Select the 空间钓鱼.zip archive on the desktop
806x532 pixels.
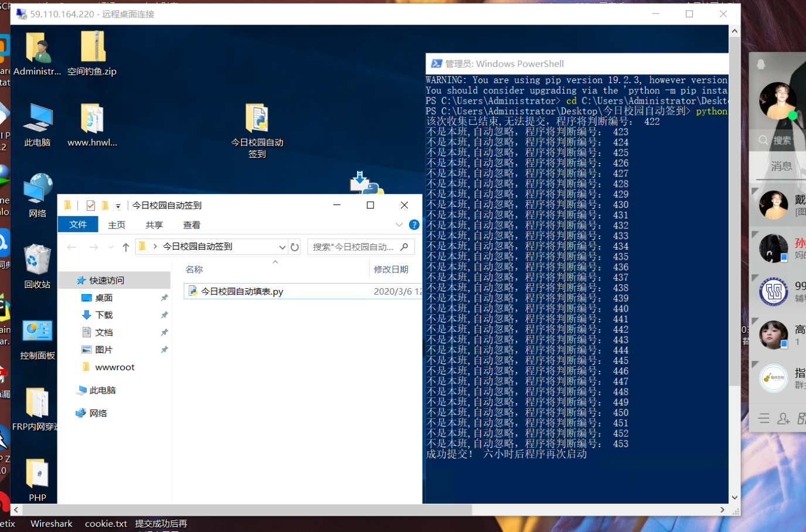[x=92, y=54]
